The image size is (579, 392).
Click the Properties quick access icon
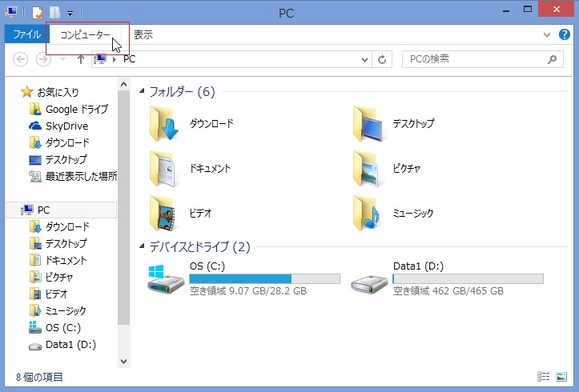pos(38,13)
